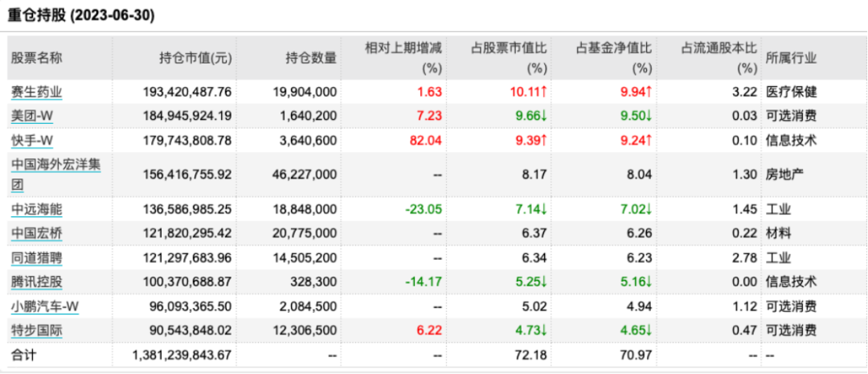Open the 同道猎聘 stock link

point(36,257)
